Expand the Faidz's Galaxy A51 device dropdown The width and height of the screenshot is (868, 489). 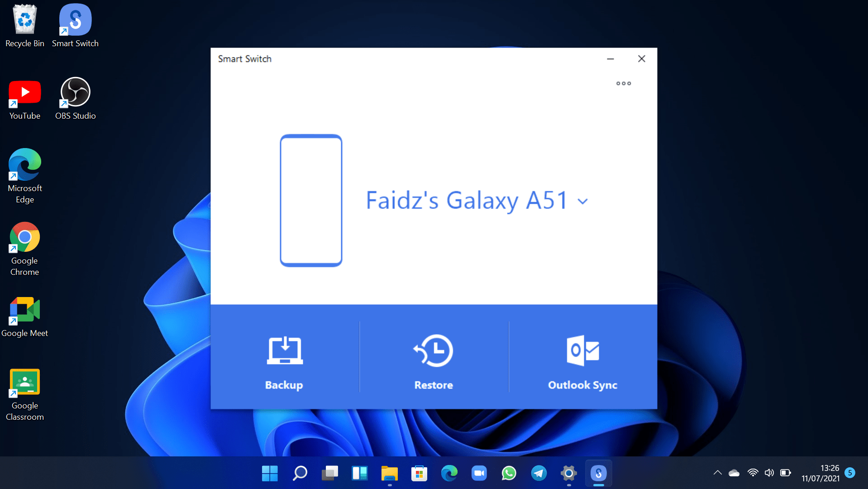[x=583, y=201]
